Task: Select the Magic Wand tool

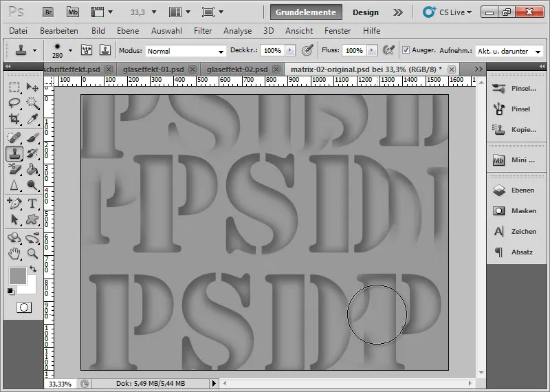Action: coord(32,103)
